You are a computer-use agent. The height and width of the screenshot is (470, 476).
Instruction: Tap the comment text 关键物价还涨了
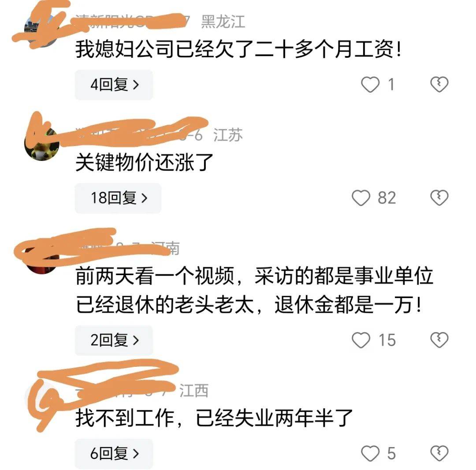click(x=144, y=162)
